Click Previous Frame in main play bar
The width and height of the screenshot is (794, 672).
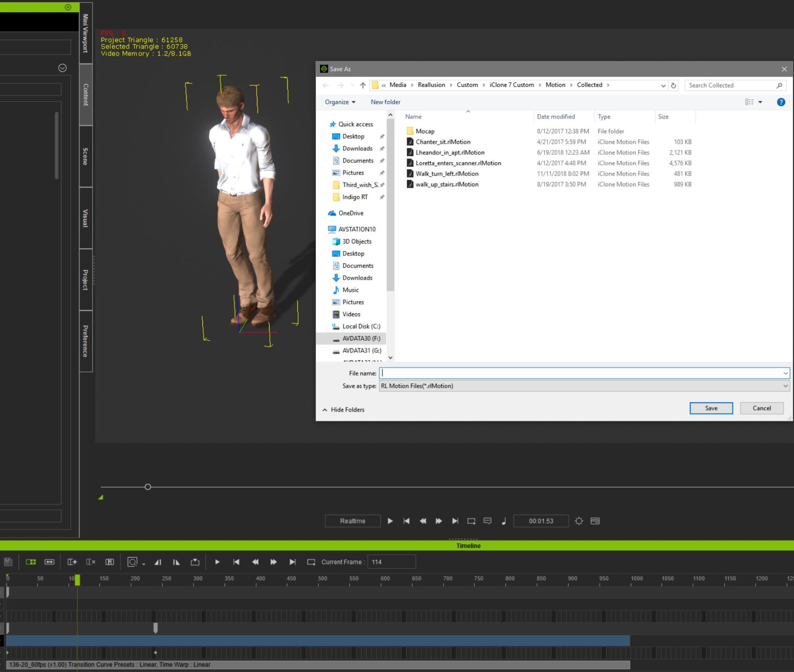tap(423, 521)
